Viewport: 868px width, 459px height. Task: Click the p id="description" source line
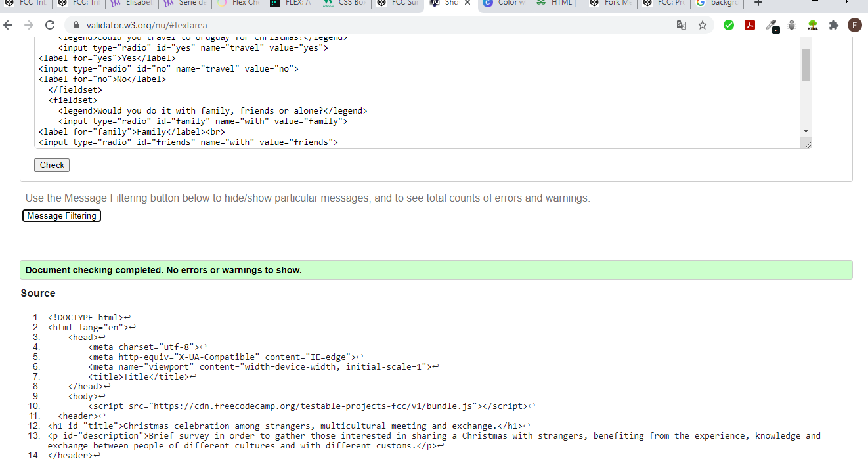[x=434, y=441]
